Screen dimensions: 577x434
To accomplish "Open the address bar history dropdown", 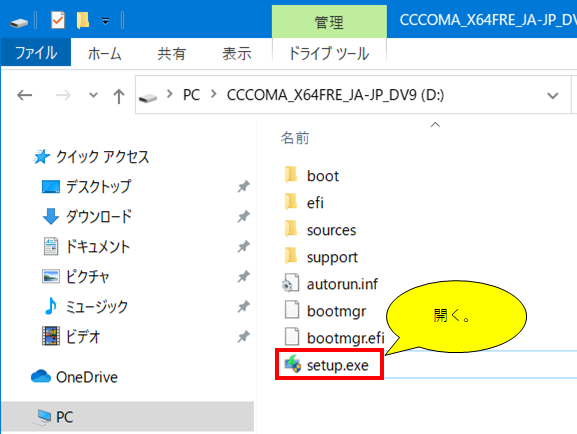I will pos(553,96).
